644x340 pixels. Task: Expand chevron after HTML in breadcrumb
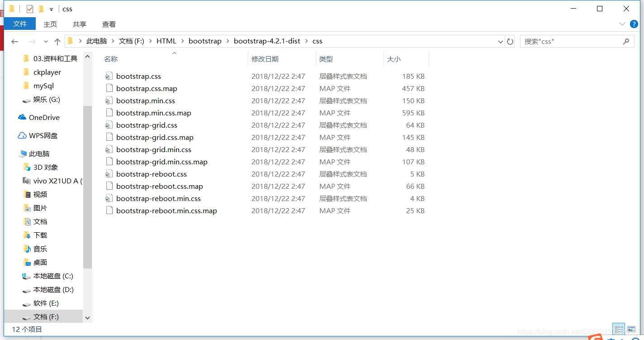(183, 41)
